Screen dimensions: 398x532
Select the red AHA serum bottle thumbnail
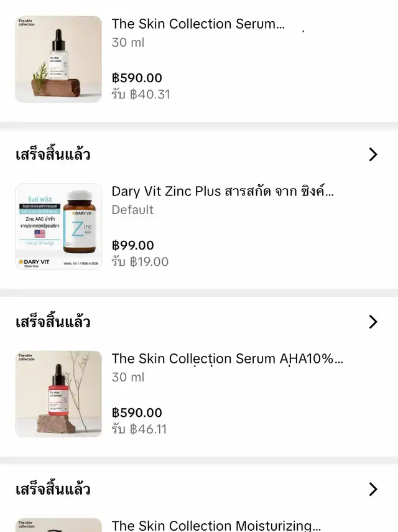point(58,394)
